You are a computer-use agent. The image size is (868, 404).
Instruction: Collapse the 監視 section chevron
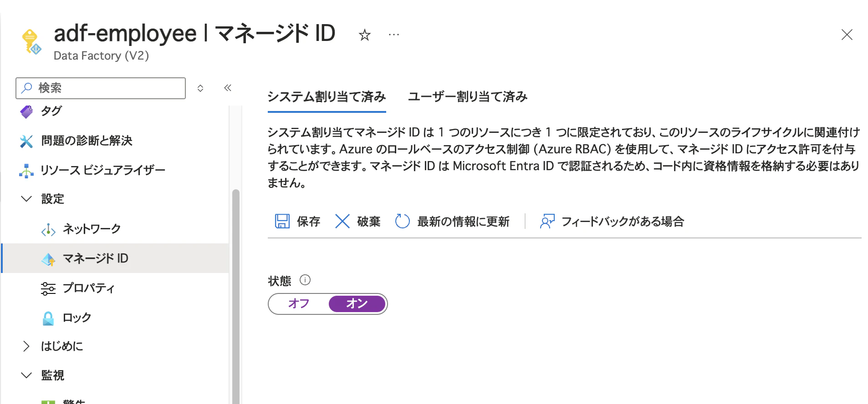point(26,375)
